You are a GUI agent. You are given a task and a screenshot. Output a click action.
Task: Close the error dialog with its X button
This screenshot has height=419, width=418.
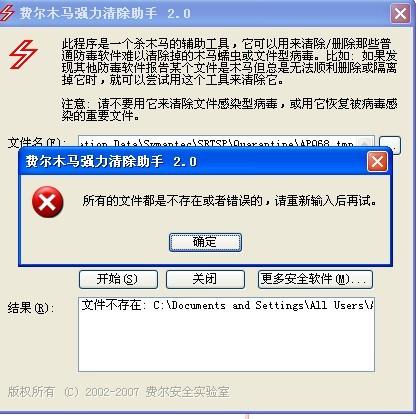pos(377,162)
